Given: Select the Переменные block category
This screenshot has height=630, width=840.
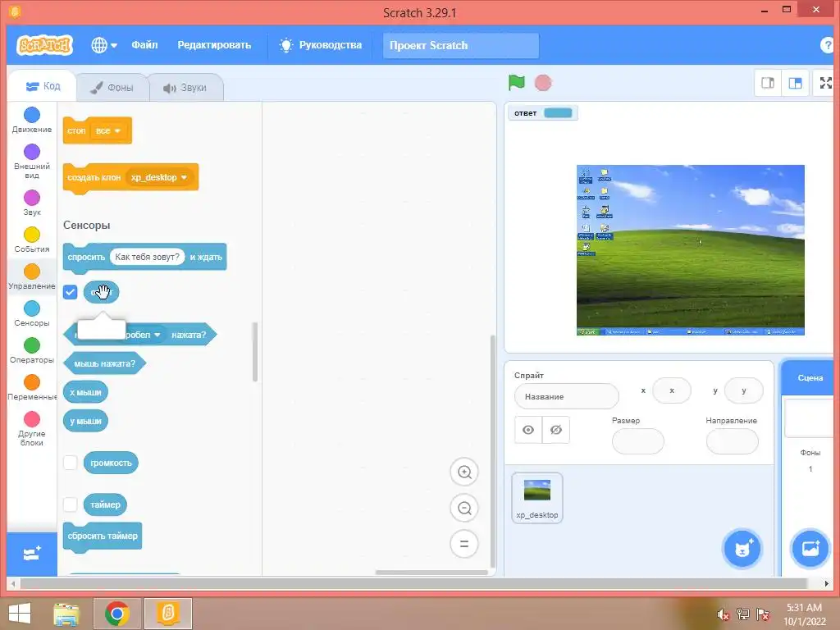Looking at the screenshot, I should point(32,388).
